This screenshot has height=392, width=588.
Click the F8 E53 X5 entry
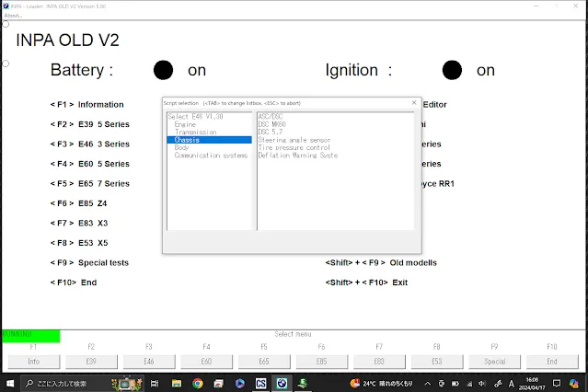(79, 243)
